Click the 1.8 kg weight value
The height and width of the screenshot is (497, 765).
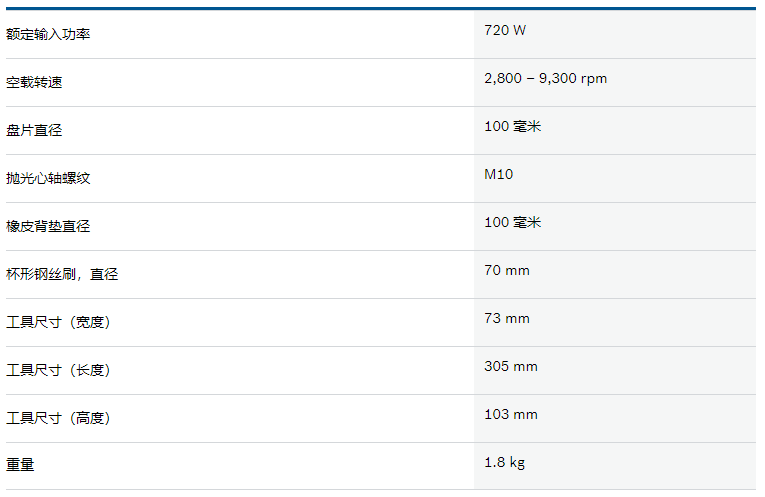tap(505, 462)
